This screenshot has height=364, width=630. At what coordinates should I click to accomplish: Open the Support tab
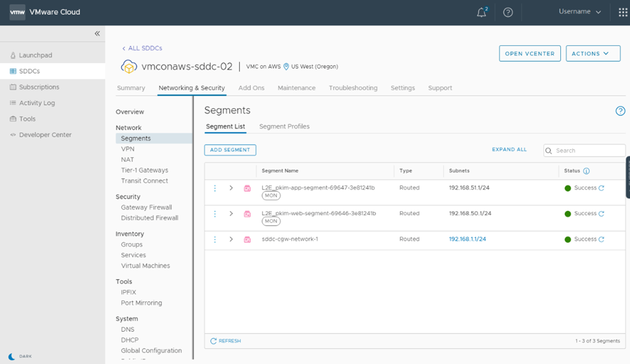(x=440, y=88)
